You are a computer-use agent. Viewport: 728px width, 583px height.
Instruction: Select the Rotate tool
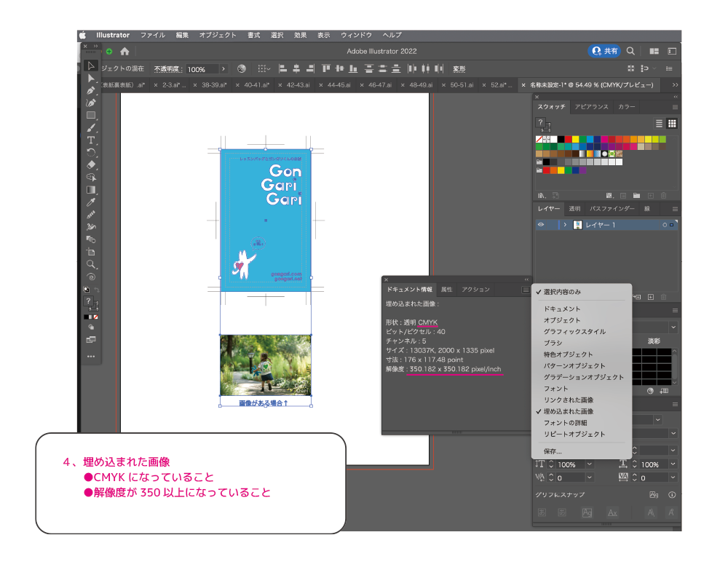click(x=91, y=152)
